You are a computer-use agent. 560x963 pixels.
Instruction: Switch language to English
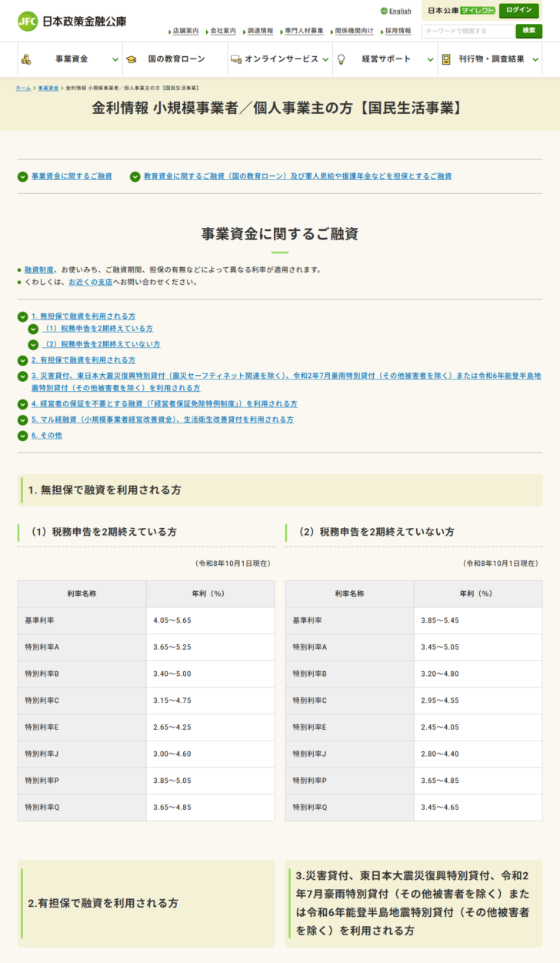pos(400,12)
